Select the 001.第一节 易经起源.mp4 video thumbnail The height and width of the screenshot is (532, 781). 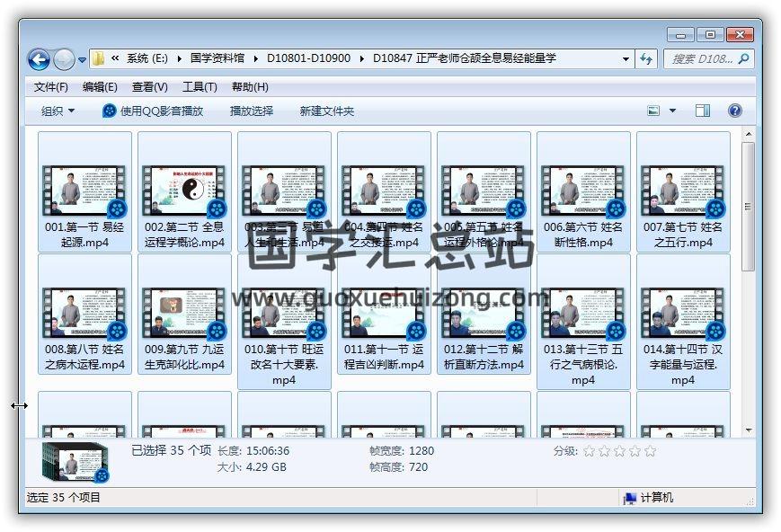tap(84, 190)
